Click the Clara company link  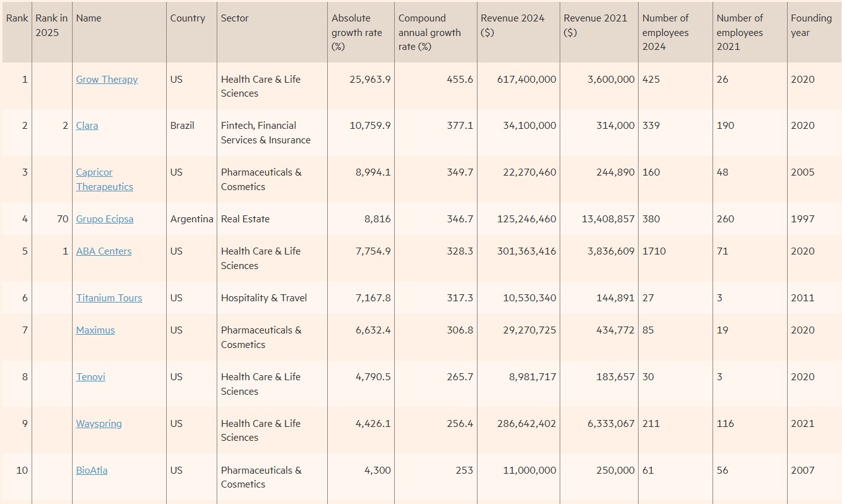click(x=87, y=126)
